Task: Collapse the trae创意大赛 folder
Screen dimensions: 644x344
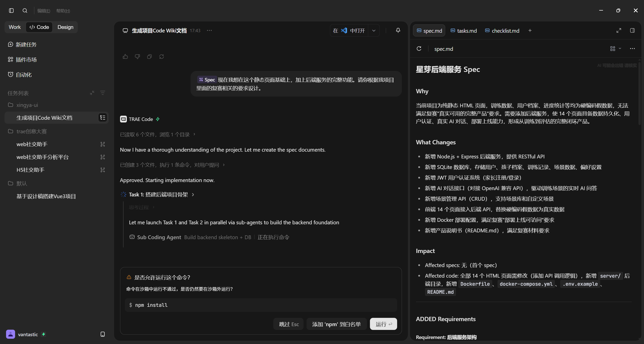Action: click(27, 131)
